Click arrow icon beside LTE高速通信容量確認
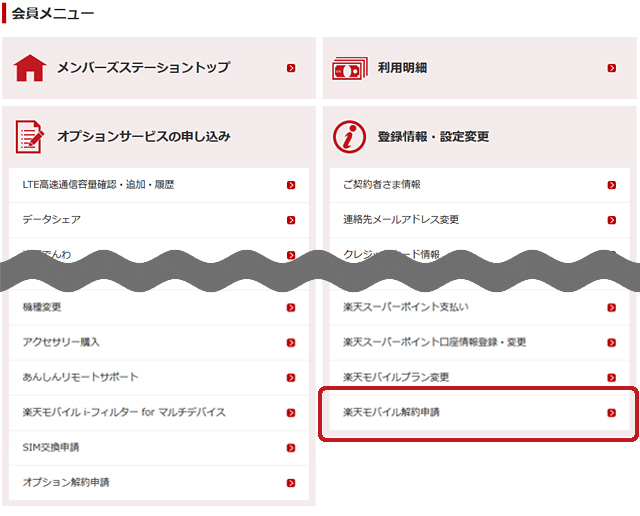Screen dimensions: 640x516 click(291, 185)
